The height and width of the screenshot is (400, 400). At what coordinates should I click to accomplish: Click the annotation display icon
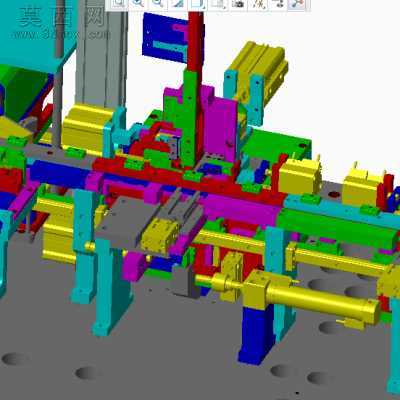(277, 3)
